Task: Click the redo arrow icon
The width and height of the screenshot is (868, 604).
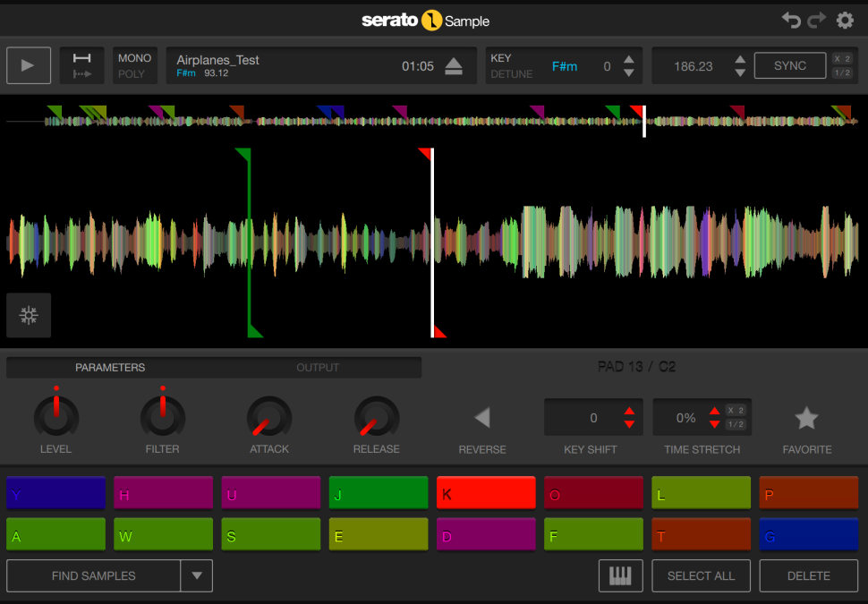Action: [817, 21]
